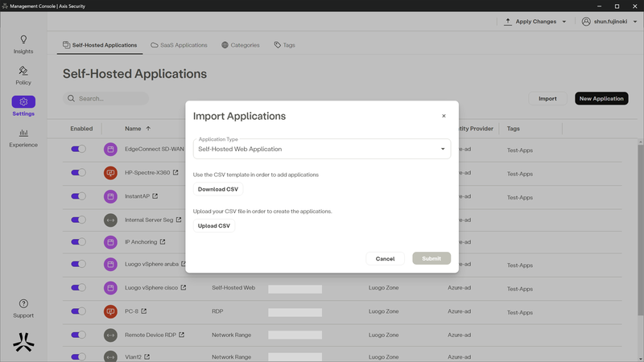The height and width of the screenshot is (362, 644).
Task: Click the Luogo vSphere cisco purple icon
Action: pyautogui.click(x=110, y=288)
